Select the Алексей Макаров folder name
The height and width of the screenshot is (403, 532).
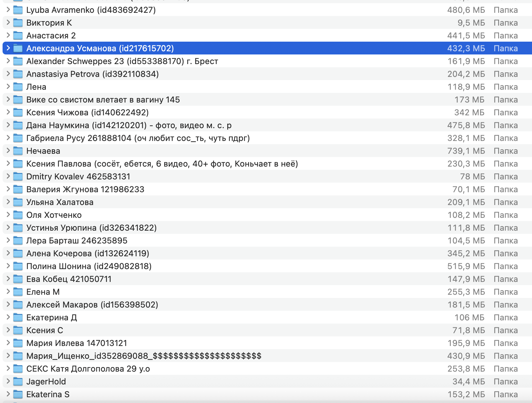pos(92,305)
